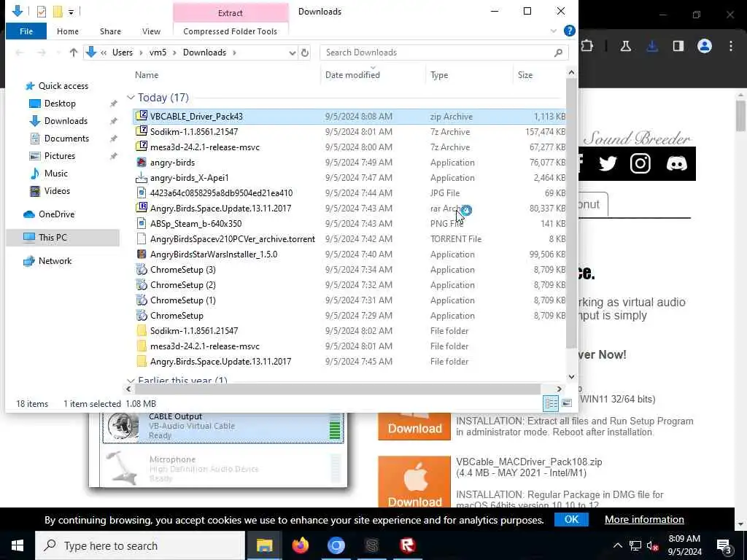Sort by the Name column header
Screen dimensions: 747x560
coord(146,75)
